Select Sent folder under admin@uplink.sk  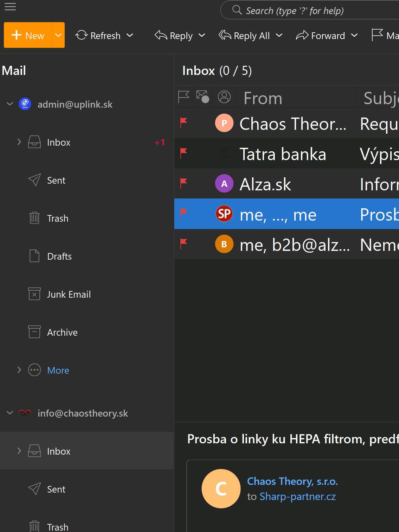pos(56,180)
